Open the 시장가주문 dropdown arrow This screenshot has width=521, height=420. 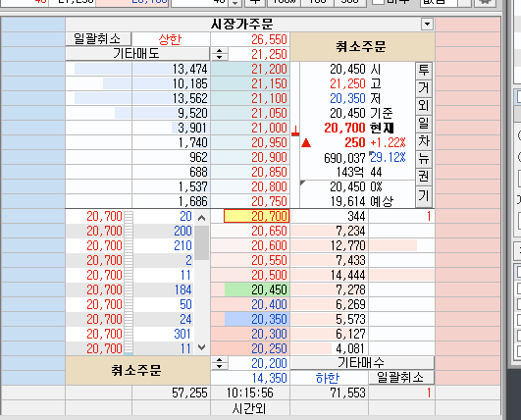[x=427, y=25]
